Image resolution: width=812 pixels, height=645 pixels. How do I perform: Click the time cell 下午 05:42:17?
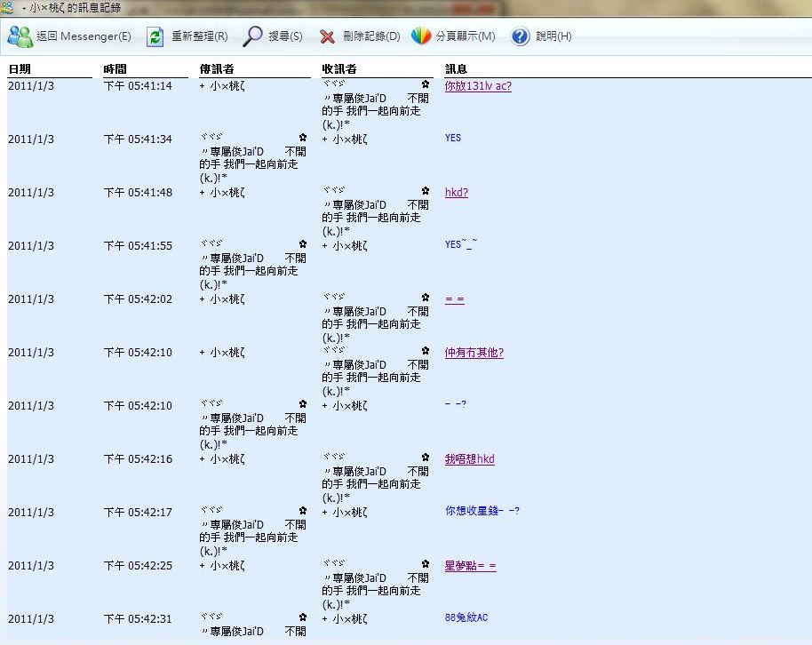[138, 513]
